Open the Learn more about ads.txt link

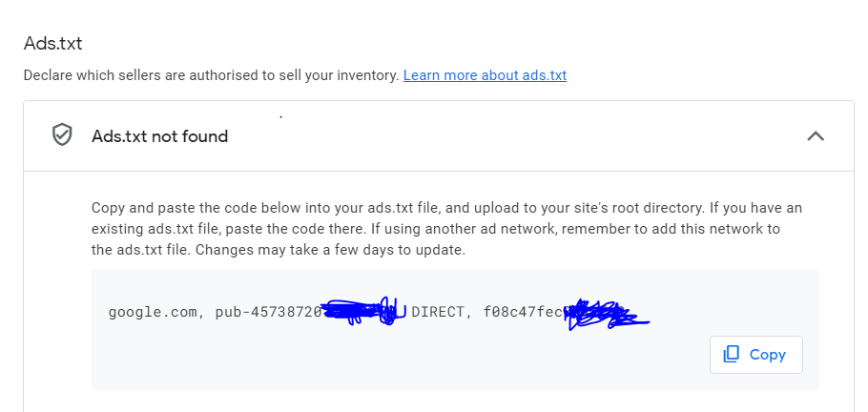click(x=485, y=75)
